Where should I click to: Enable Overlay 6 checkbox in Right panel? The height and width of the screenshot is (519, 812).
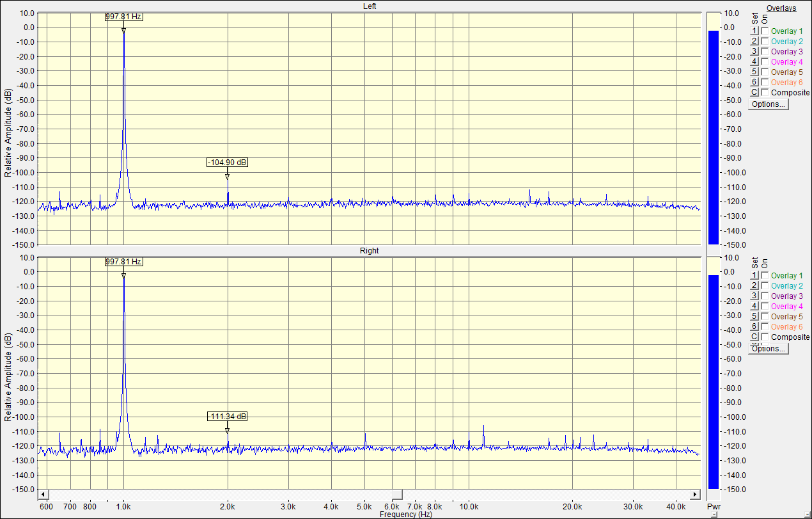tap(765, 326)
